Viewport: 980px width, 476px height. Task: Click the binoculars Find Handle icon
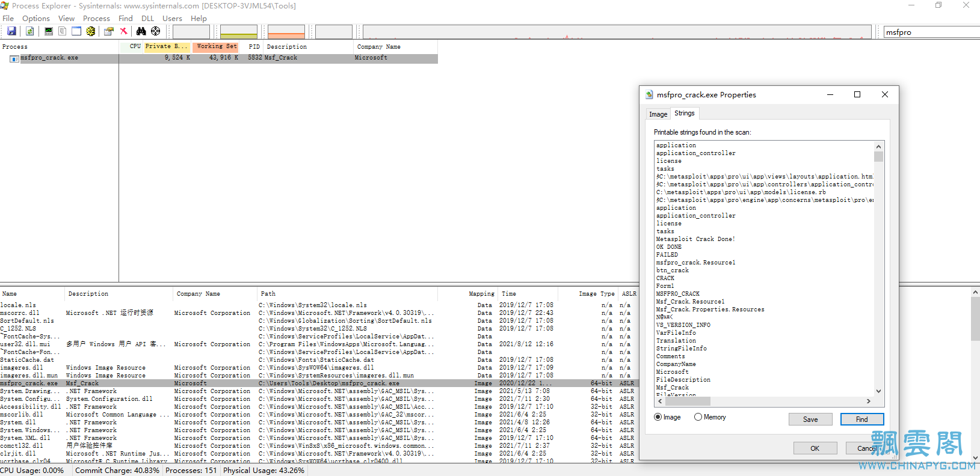(141, 31)
